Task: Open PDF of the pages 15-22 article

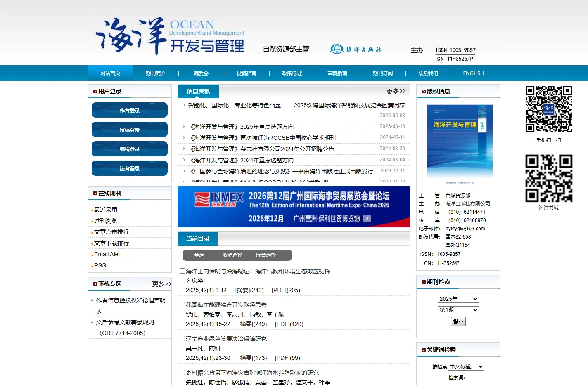Action: [282, 324]
